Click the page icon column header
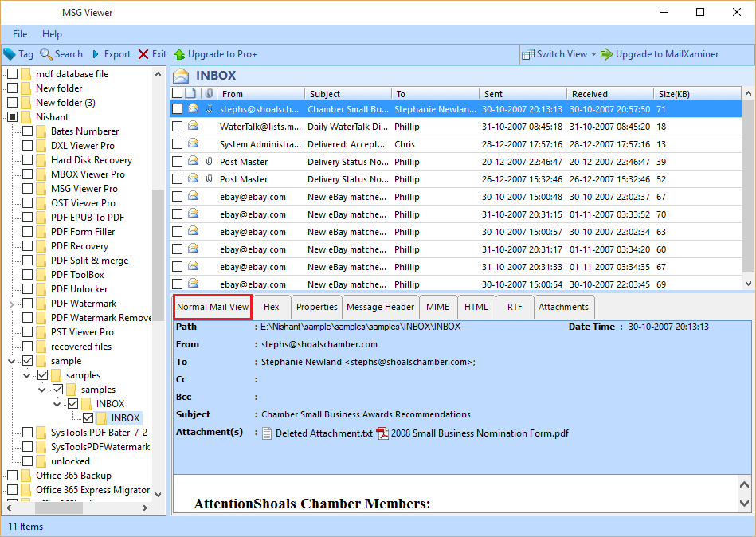Image resolution: width=756 pixels, height=537 pixels. pyautogui.click(x=191, y=93)
